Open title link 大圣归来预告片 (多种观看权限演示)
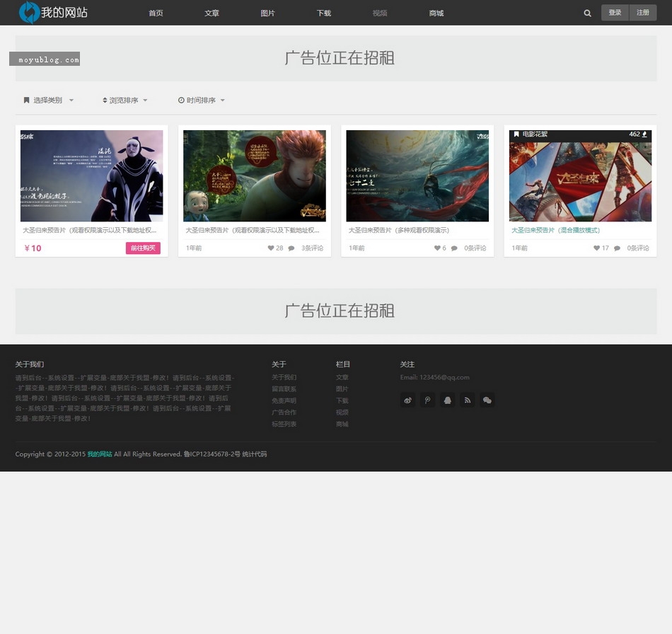This screenshot has height=634, width=672. click(x=399, y=230)
